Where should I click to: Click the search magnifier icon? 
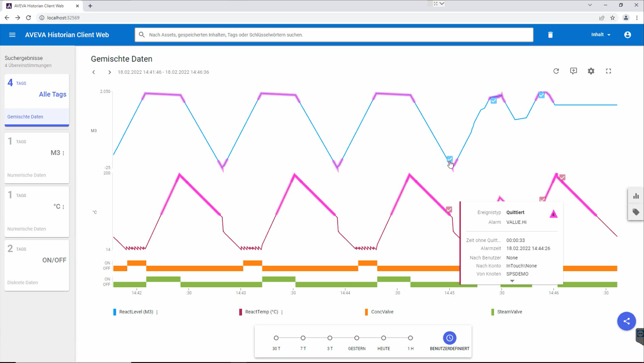click(142, 35)
